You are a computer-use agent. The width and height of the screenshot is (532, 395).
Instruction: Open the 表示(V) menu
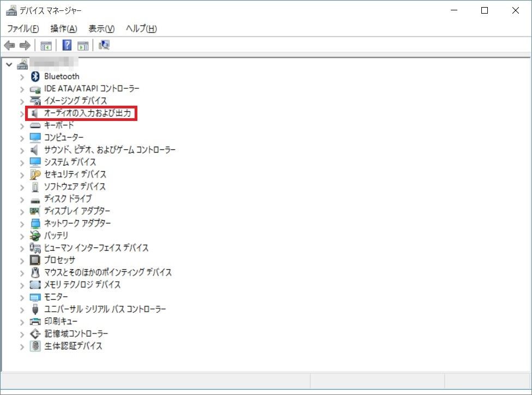click(x=101, y=28)
